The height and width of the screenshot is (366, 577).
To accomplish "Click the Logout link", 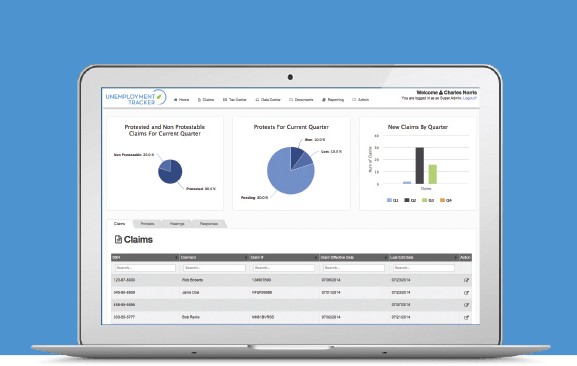I will (x=470, y=99).
